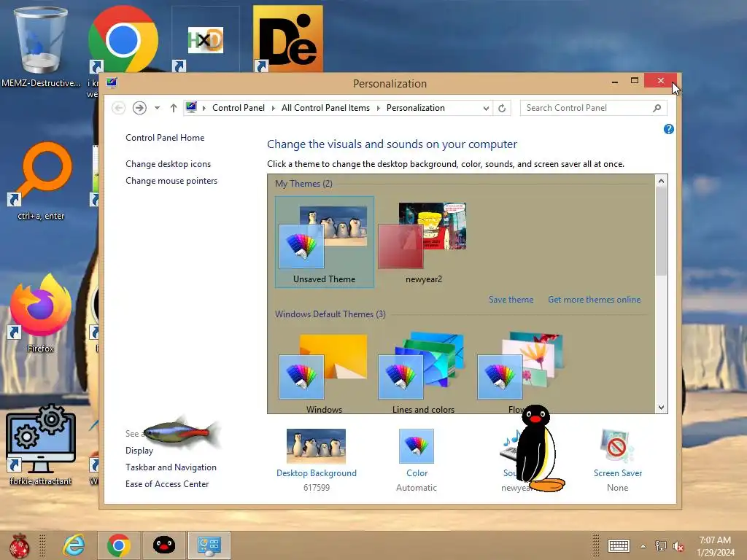
Task: Show hidden tray icons arrow
Action: (x=643, y=546)
